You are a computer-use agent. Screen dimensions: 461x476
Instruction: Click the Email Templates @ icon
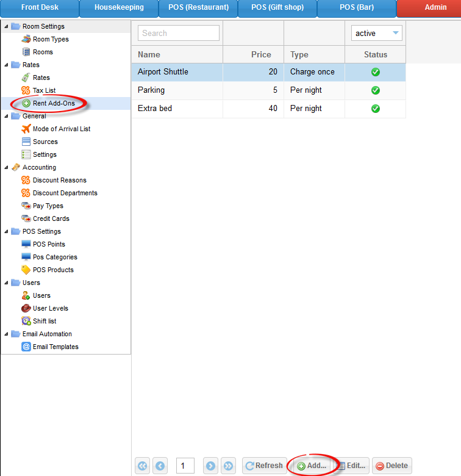(x=26, y=347)
